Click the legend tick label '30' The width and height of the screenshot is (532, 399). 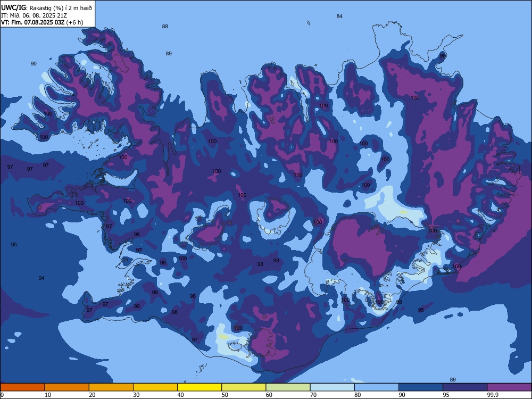coord(136,395)
